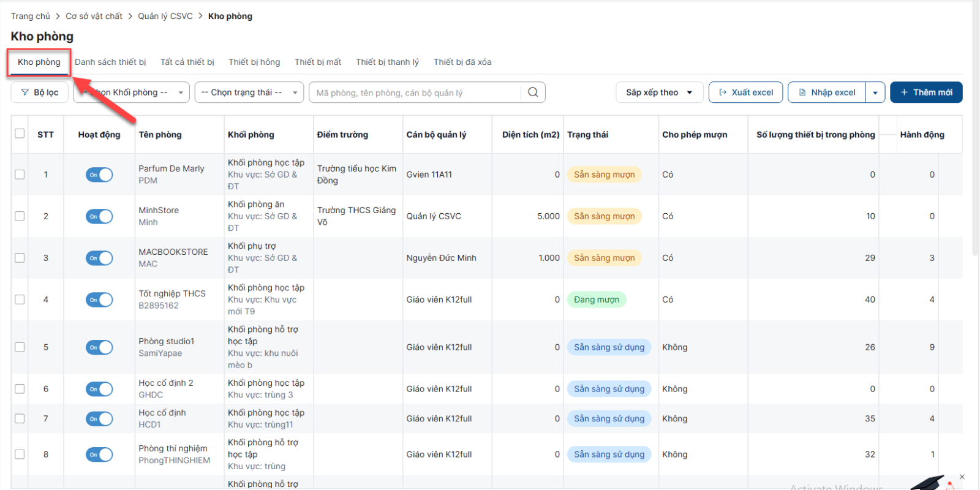Click the search magnifier icon
This screenshot has height=490, width=980.
[x=533, y=92]
